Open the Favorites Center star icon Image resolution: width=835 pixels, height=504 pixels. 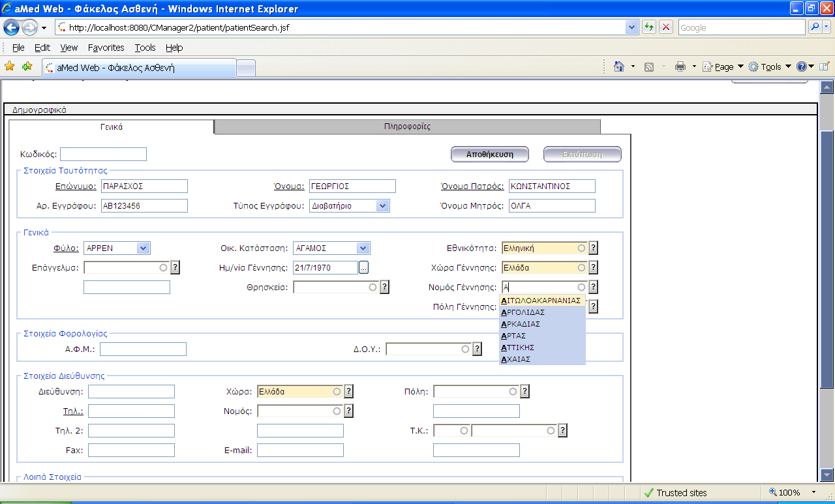[x=9, y=67]
